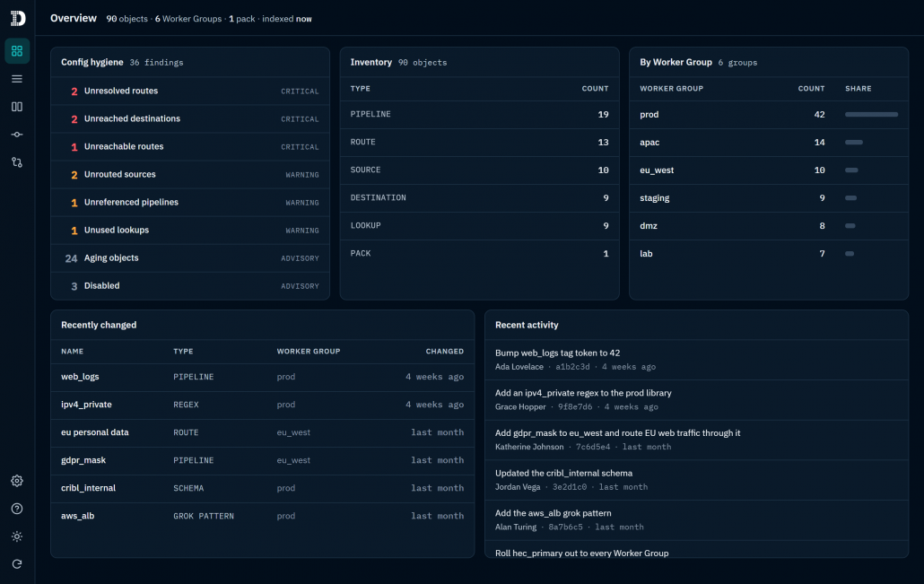Click the refresh reindex icon in sidebar
The width and height of the screenshot is (924, 584).
[x=17, y=564]
